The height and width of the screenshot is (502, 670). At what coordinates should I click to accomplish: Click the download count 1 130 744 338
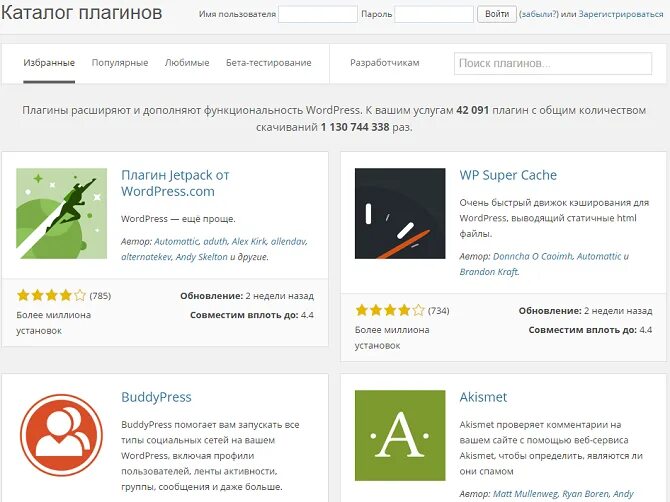355,127
